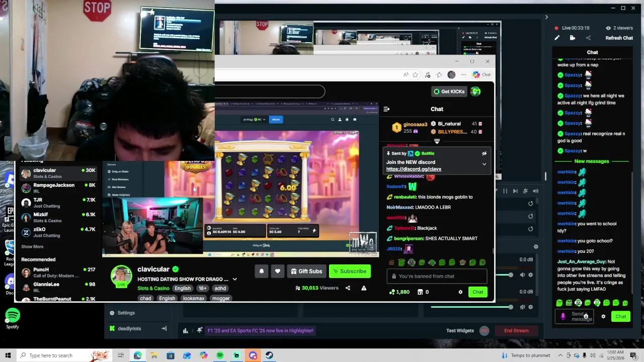Click the deadlyriots account entry
The height and width of the screenshot is (362, 644).
pyautogui.click(x=129, y=328)
